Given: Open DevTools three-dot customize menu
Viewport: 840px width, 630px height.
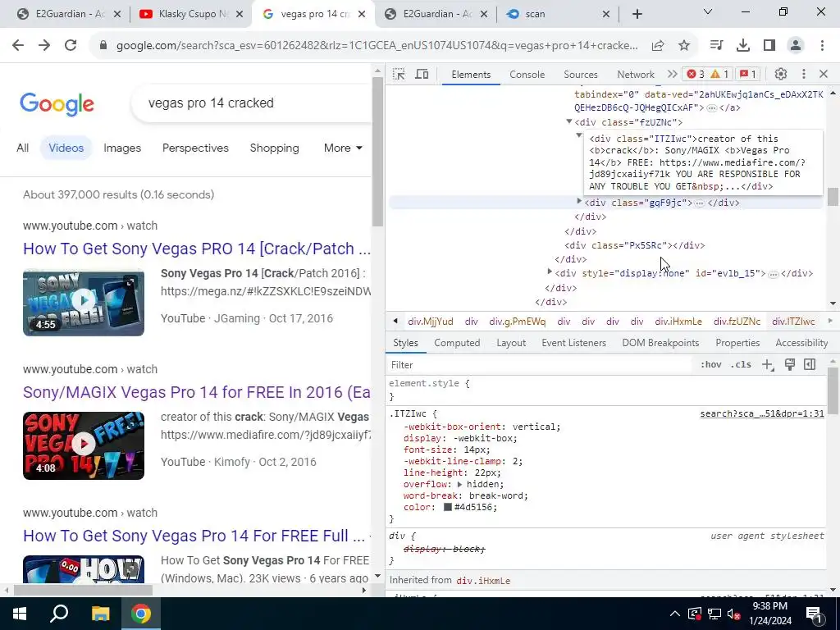Looking at the screenshot, I should pyautogui.click(x=803, y=74).
